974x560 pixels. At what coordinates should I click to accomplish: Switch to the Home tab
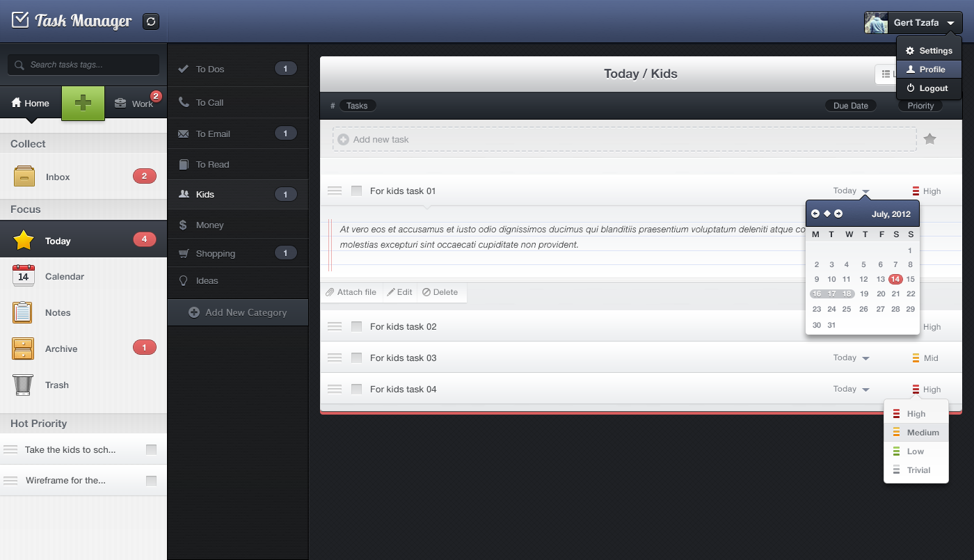pyautogui.click(x=31, y=103)
